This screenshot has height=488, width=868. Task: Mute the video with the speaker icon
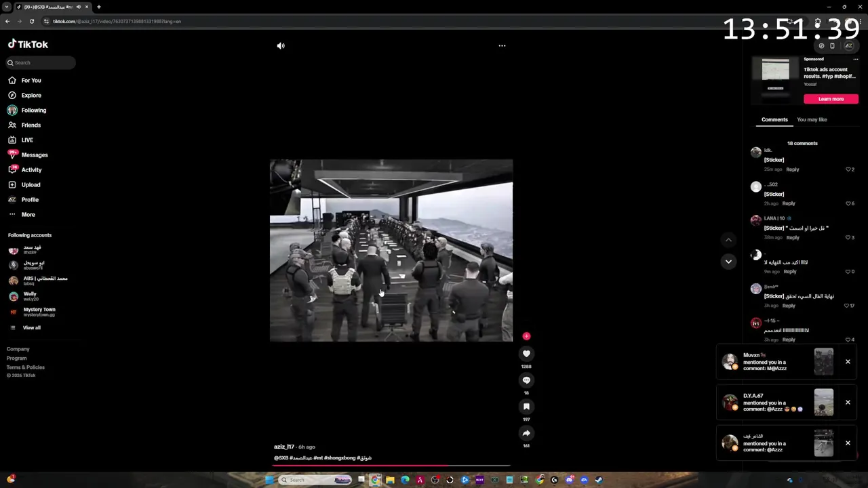tap(281, 45)
